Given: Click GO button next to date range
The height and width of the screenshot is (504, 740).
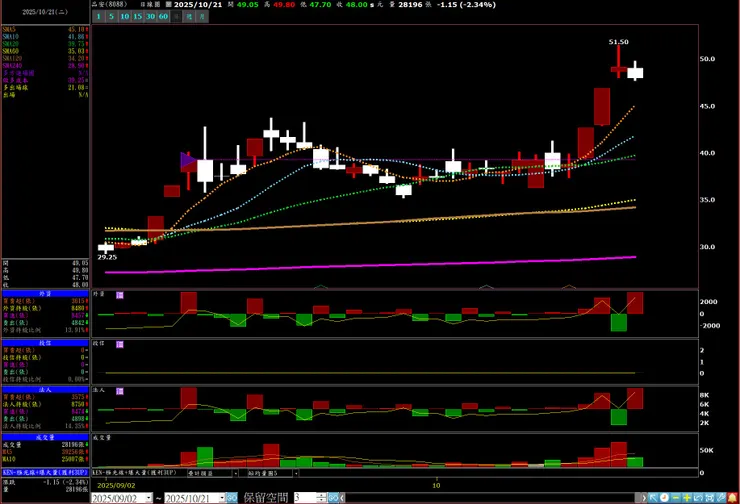Looking at the screenshot, I should click(x=232, y=498).
